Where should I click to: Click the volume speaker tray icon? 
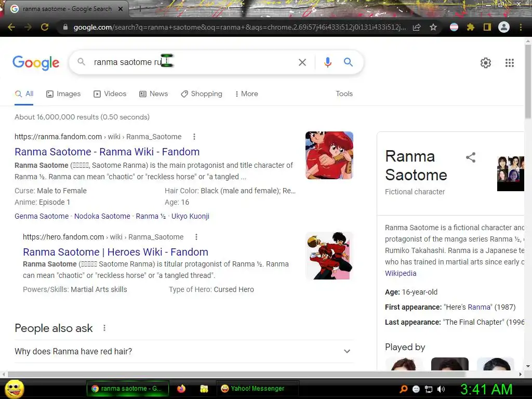coord(442,389)
